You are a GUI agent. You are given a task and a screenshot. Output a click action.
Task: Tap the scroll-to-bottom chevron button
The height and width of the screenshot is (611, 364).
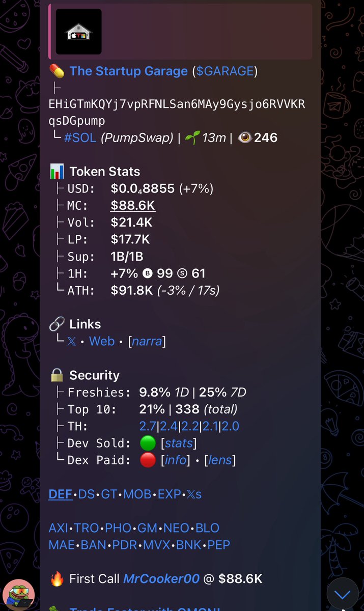click(x=343, y=594)
